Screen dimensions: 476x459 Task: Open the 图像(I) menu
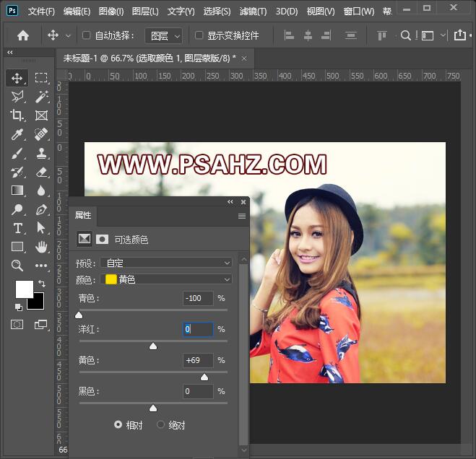(x=111, y=12)
